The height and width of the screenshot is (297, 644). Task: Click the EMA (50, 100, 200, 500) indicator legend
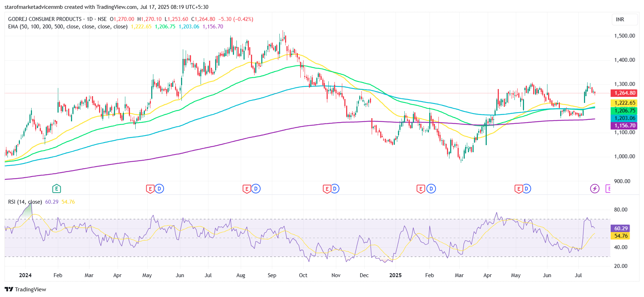68,27
